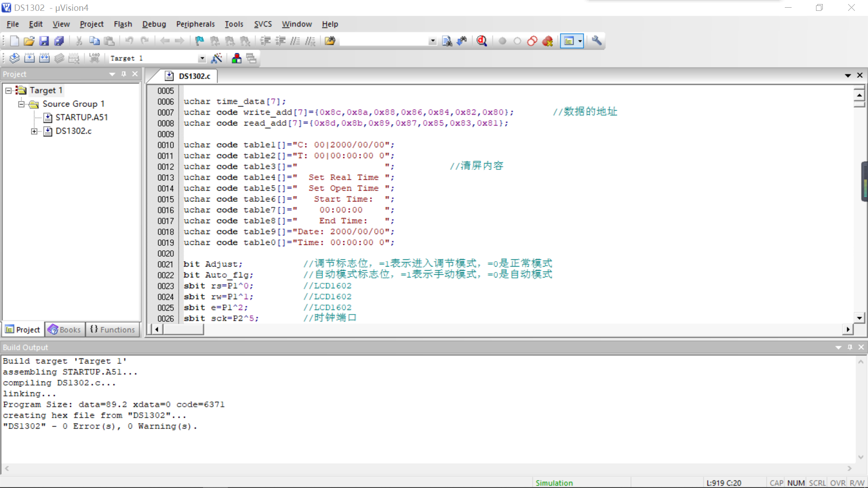Viewport: 868px width, 488px height.
Task: Close the Project panel
Action: coord(135,74)
